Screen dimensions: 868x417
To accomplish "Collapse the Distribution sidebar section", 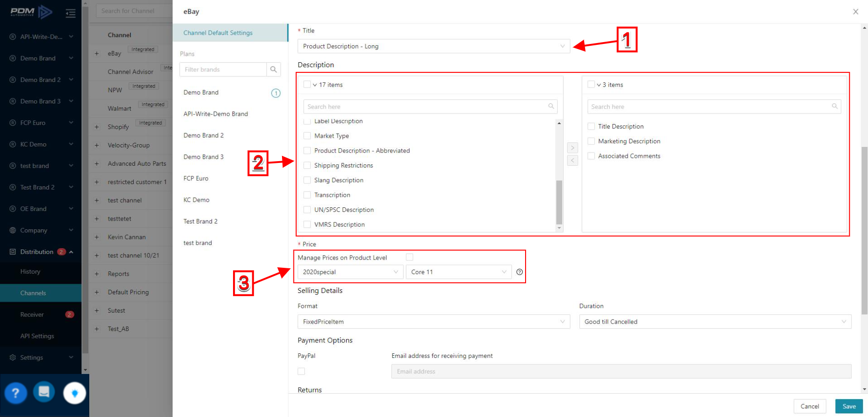I will point(71,252).
